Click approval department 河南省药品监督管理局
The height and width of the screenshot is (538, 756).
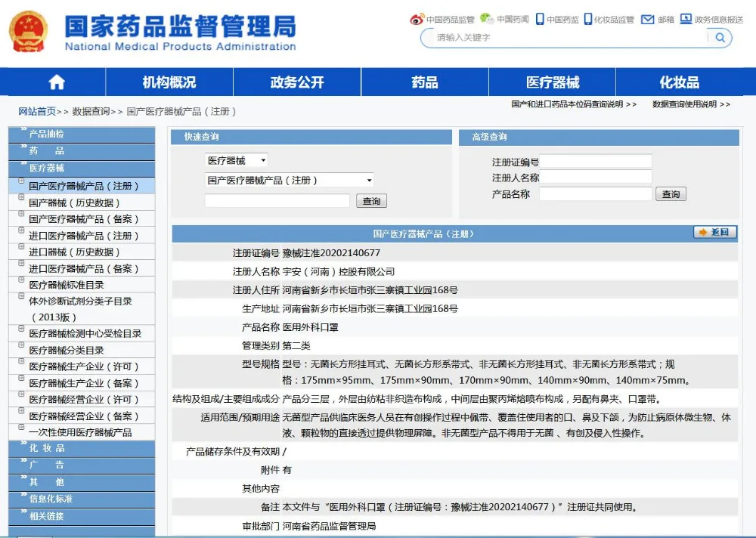330,526
